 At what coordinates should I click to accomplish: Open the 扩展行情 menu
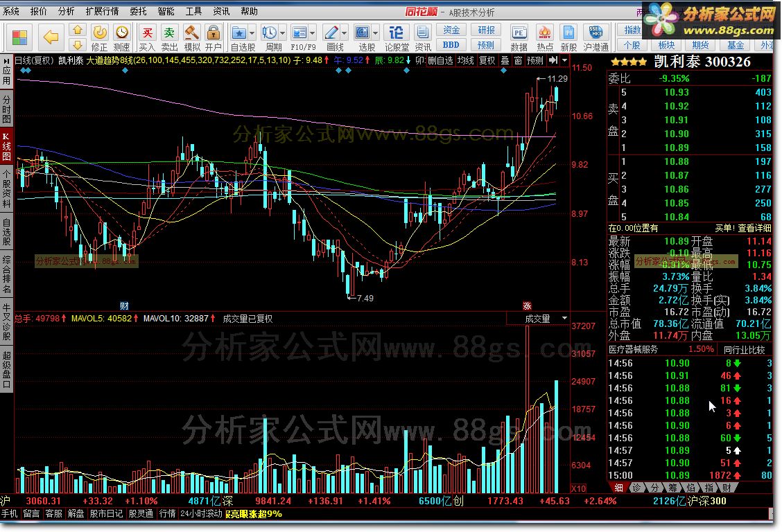click(x=102, y=12)
